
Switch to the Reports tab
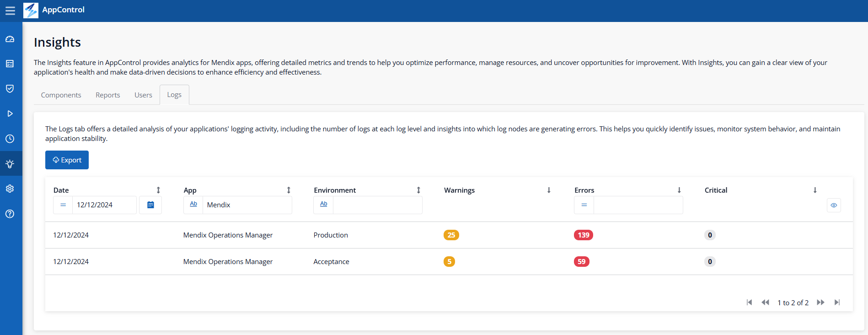[x=108, y=95]
